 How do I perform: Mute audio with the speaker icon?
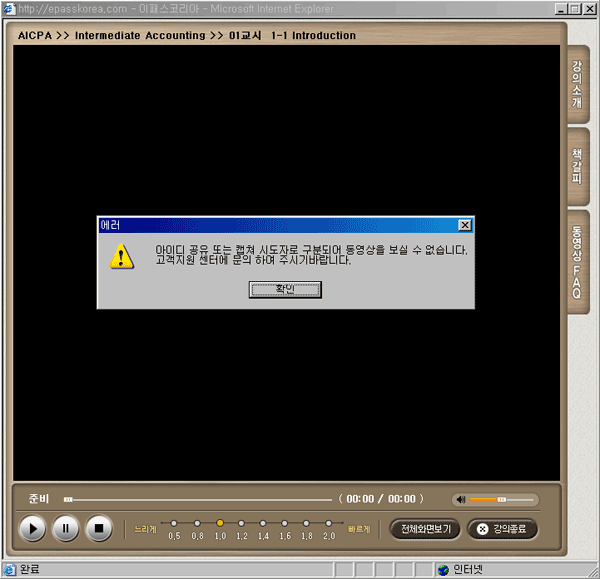[460, 499]
